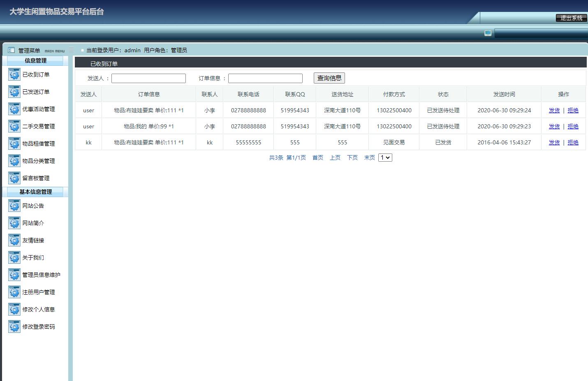Click 发货 on kk's order row

click(x=554, y=142)
